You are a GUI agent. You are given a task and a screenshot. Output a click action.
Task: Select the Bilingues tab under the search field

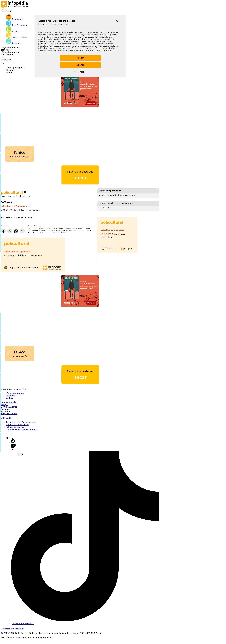10,70
